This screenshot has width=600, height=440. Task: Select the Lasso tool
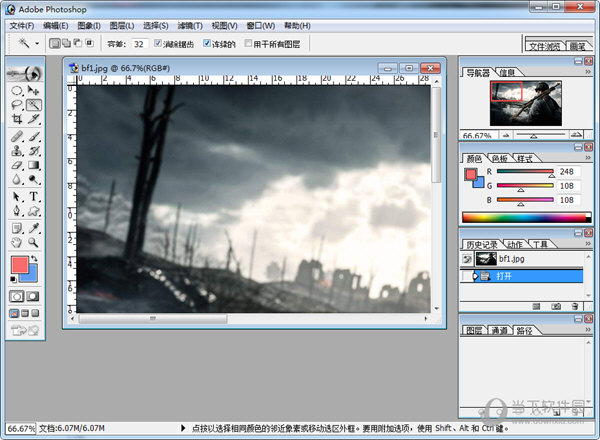tap(16, 105)
